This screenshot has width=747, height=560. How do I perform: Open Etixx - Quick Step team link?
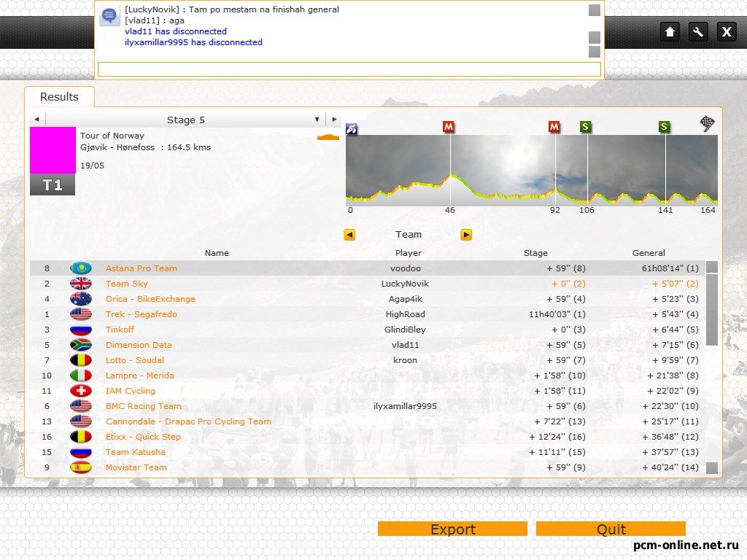144,436
